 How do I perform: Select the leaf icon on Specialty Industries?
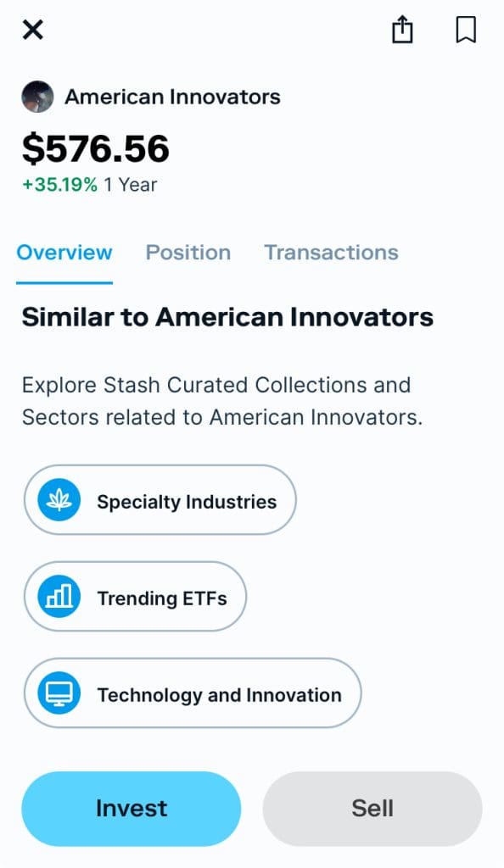click(59, 500)
